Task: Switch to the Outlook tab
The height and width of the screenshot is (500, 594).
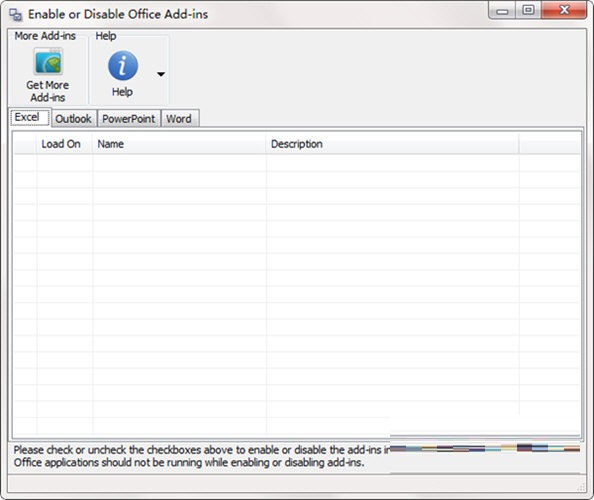Action: coord(73,119)
